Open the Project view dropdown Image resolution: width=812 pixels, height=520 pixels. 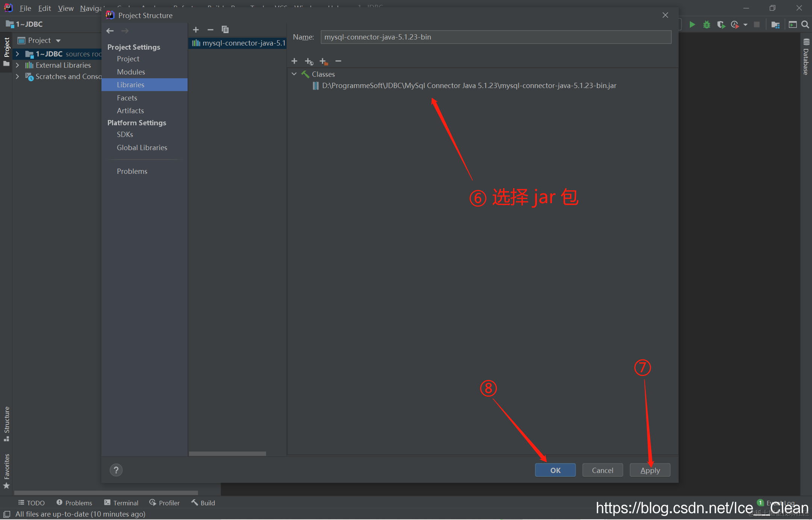click(58, 41)
